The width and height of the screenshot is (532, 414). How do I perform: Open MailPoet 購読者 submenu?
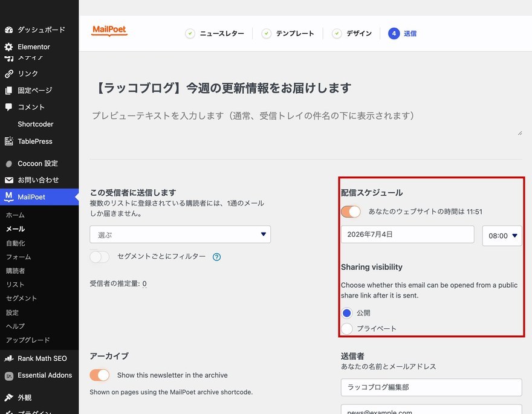[15, 271]
